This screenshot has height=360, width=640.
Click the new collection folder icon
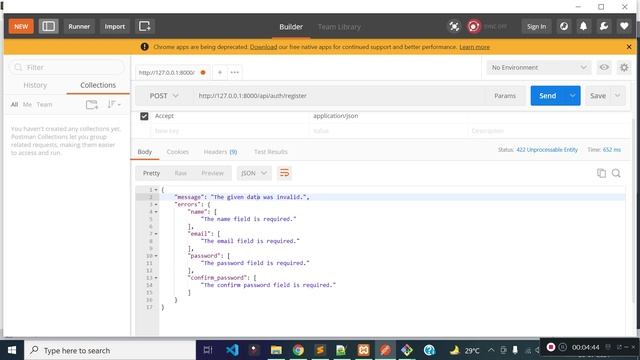pyautogui.click(x=92, y=104)
